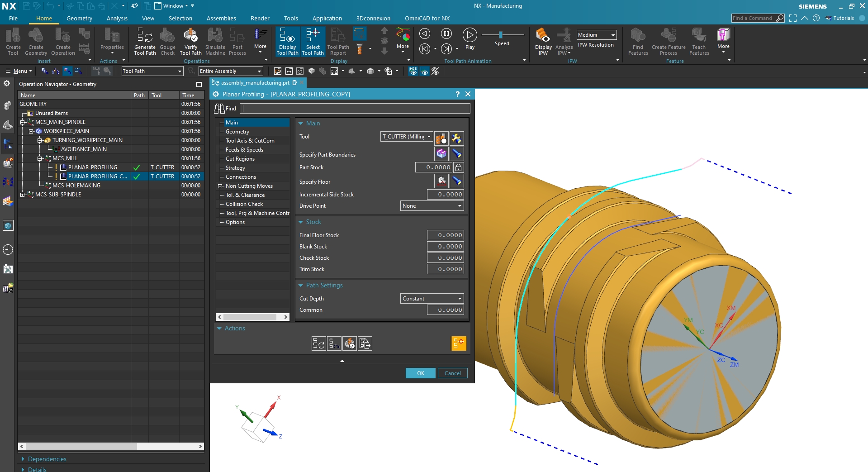Open Create Tool command
Image resolution: width=868 pixels, height=472 pixels.
pyautogui.click(x=13, y=42)
